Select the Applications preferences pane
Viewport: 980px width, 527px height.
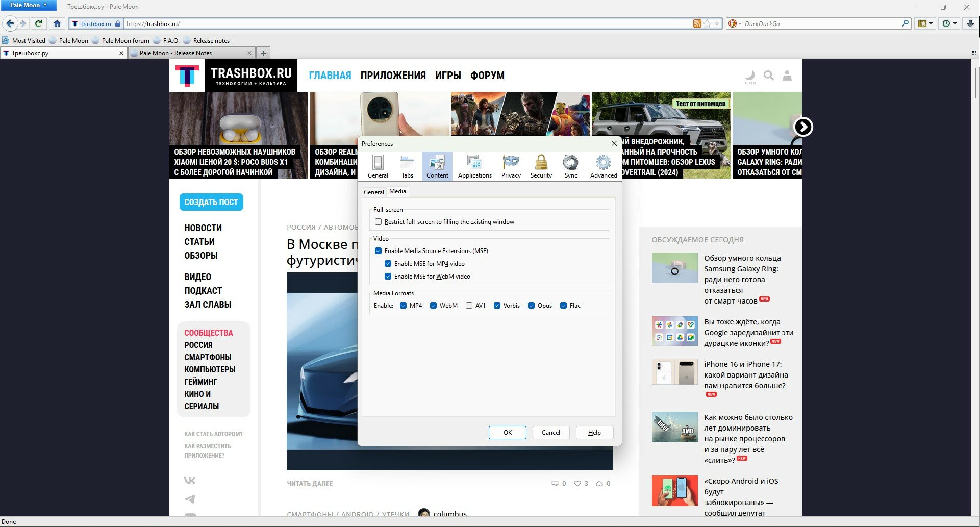(x=474, y=166)
